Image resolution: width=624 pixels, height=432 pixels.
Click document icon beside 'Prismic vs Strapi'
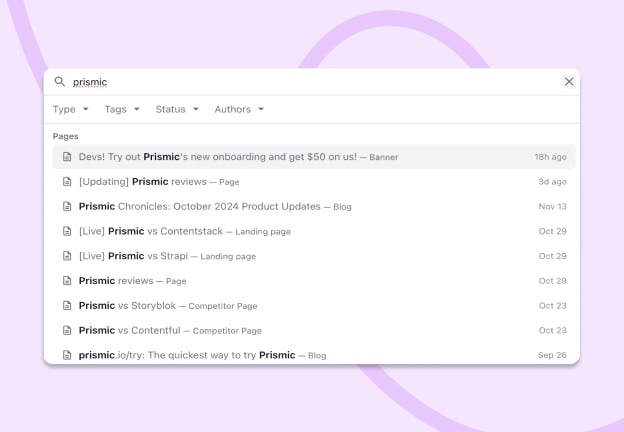(67, 256)
